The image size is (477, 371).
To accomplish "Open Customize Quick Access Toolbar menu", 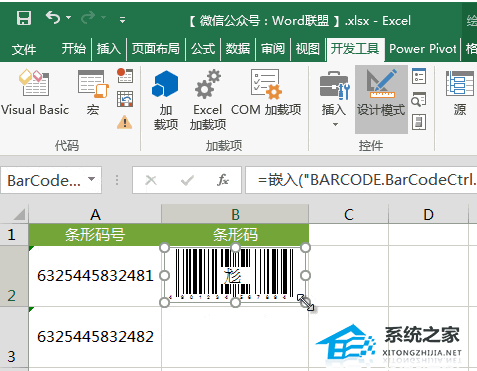I will [x=123, y=20].
